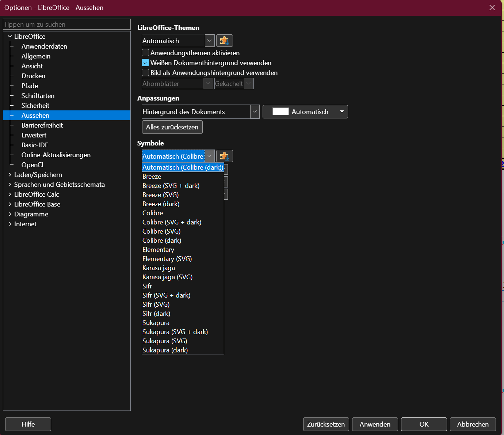Open the Hintergrund des Dokuments dropdown
The width and height of the screenshot is (504, 435).
(x=255, y=111)
